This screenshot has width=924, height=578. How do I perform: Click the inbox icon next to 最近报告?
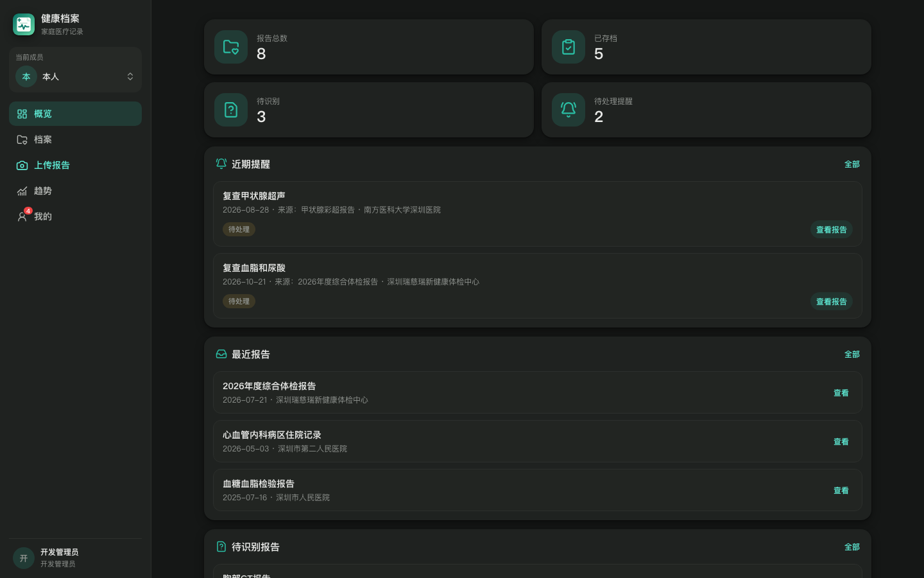221,354
